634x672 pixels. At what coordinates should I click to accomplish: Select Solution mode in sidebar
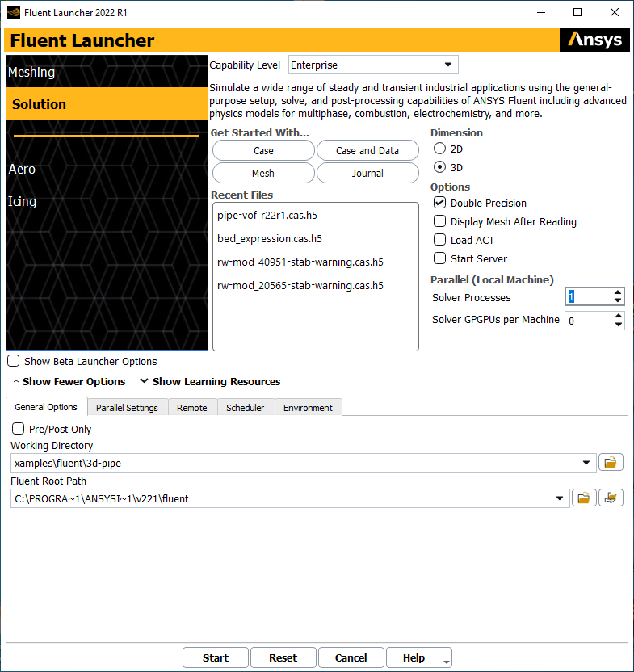point(107,103)
